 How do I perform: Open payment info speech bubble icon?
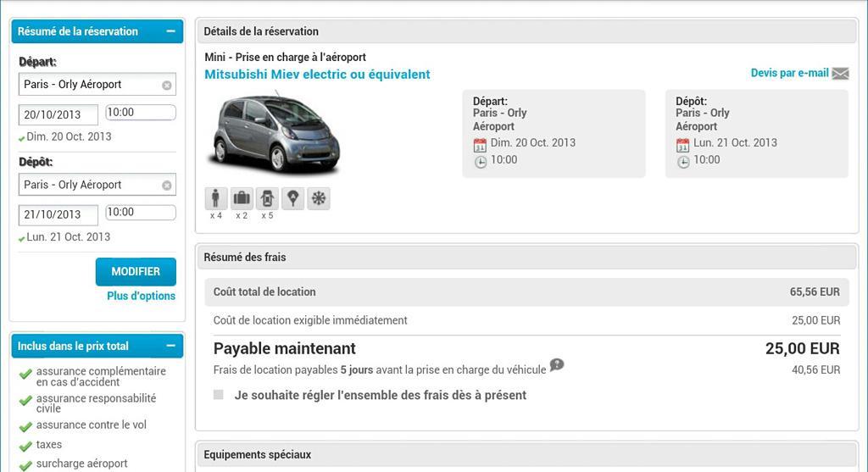click(556, 365)
